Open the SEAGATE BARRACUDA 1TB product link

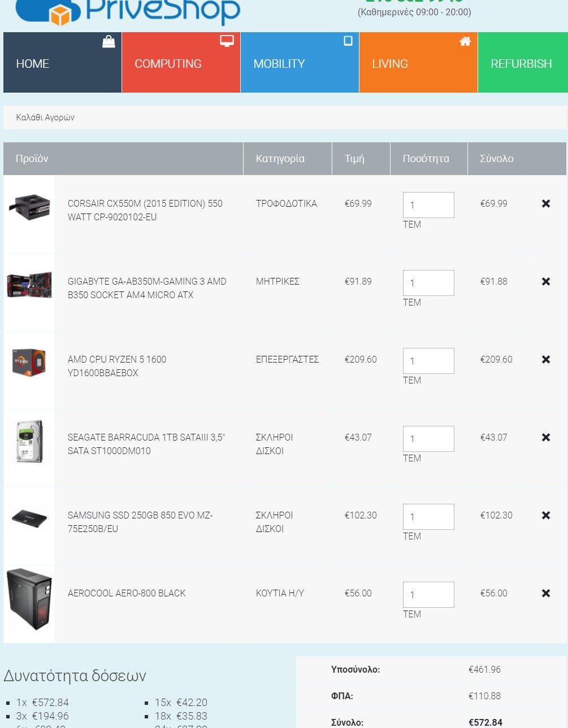pyautogui.click(x=146, y=444)
